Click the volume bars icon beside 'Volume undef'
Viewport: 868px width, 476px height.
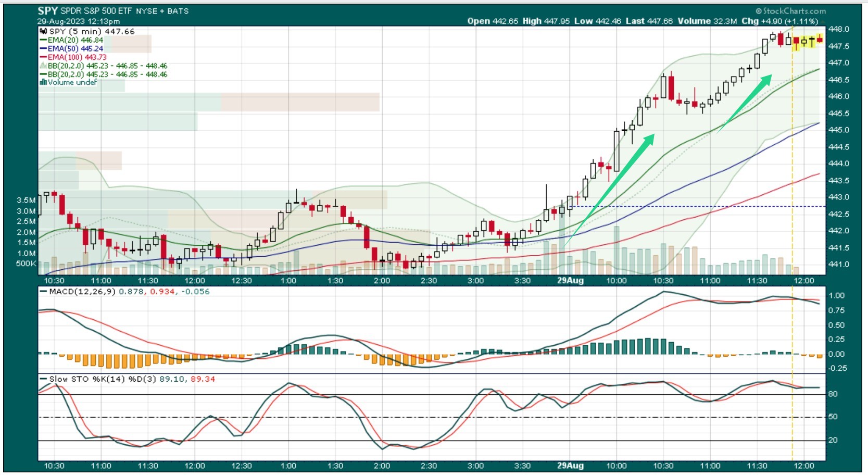point(43,82)
